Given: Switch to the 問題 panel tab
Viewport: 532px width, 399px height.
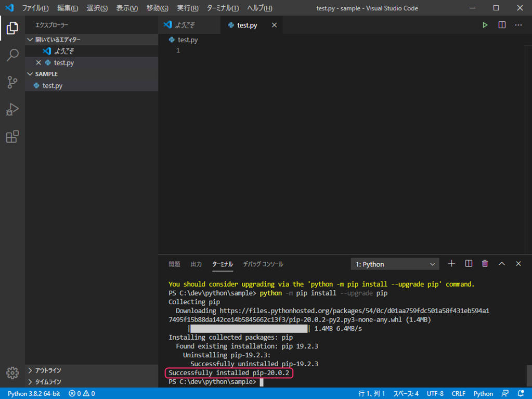Looking at the screenshot, I should 174,264.
